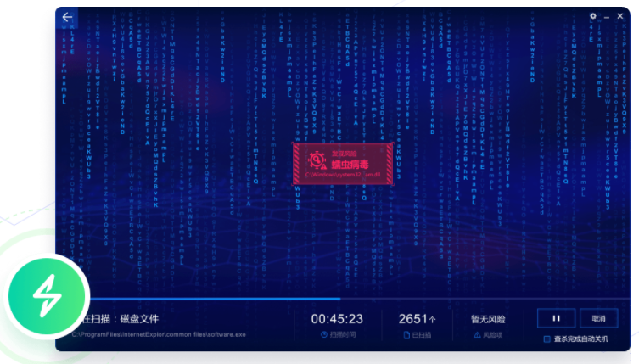Click the 暂无风险 status text
This screenshot has height=364, width=639.
coord(488,319)
